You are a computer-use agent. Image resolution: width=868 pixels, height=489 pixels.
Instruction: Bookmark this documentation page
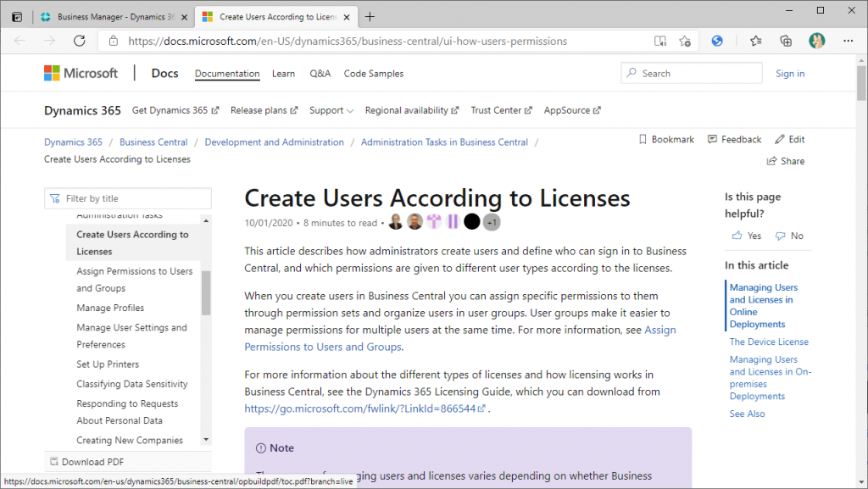[666, 139]
